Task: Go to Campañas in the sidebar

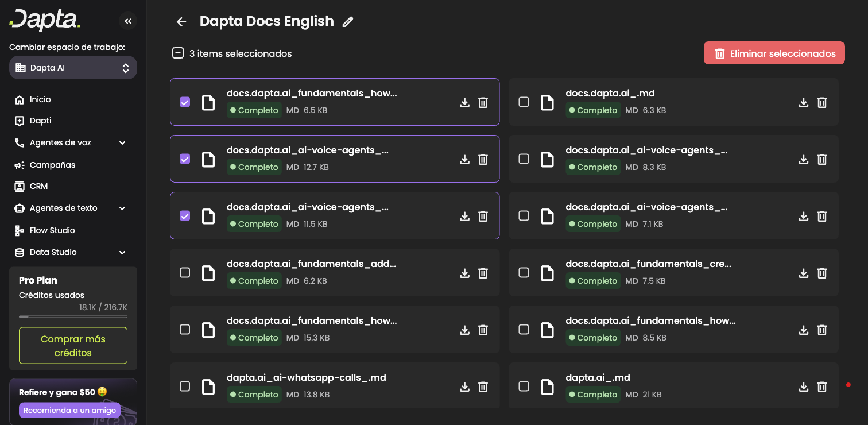Action: (x=52, y=165)
